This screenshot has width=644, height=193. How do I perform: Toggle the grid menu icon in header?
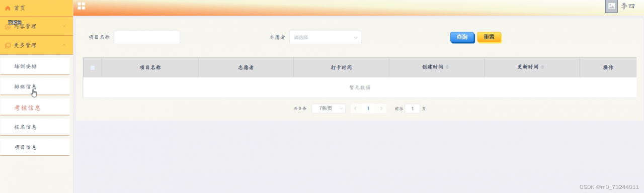click(x=81, y=6)
